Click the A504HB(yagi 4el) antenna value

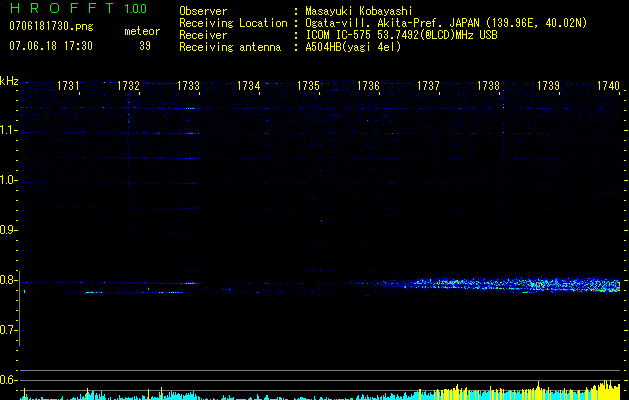353,47
